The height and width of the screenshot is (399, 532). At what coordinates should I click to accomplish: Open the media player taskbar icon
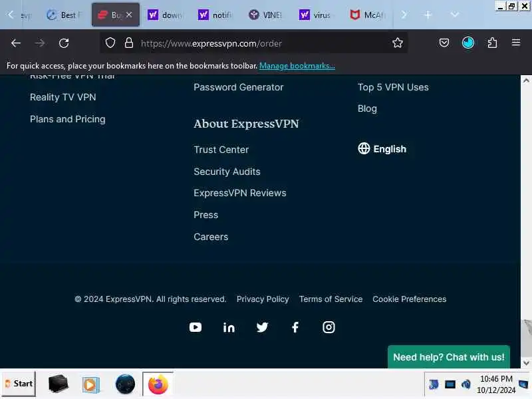pos(90,384)
